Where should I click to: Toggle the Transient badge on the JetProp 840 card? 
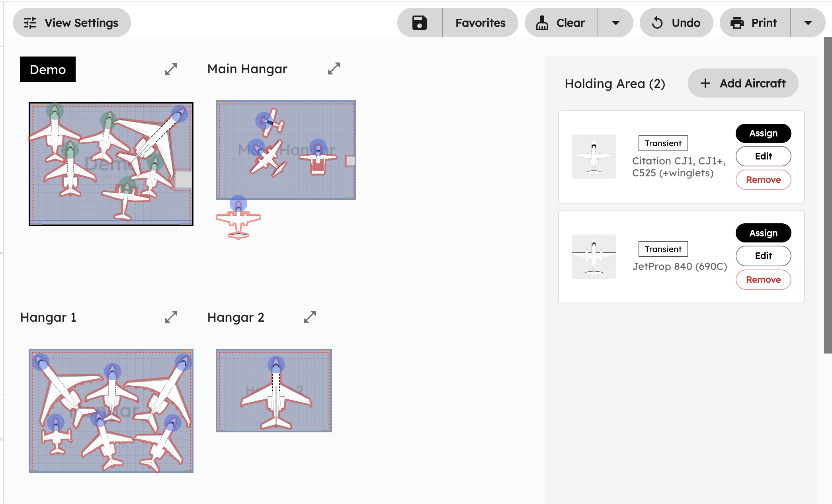pos(662,249)
